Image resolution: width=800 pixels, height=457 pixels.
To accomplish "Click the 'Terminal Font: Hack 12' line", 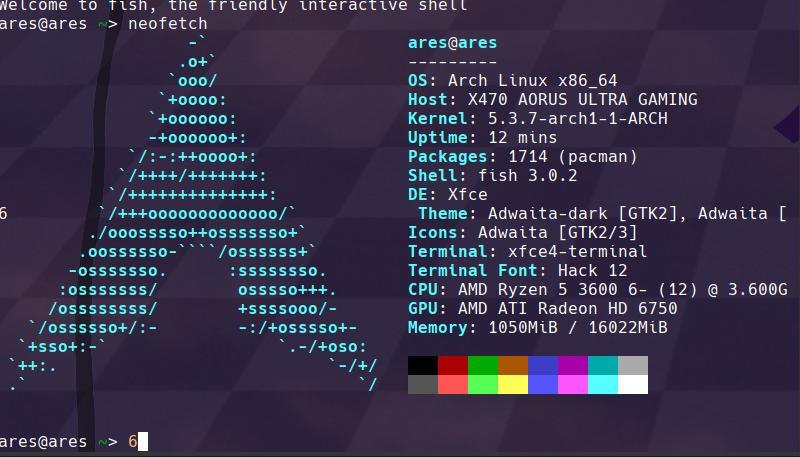I will point(518,271).
